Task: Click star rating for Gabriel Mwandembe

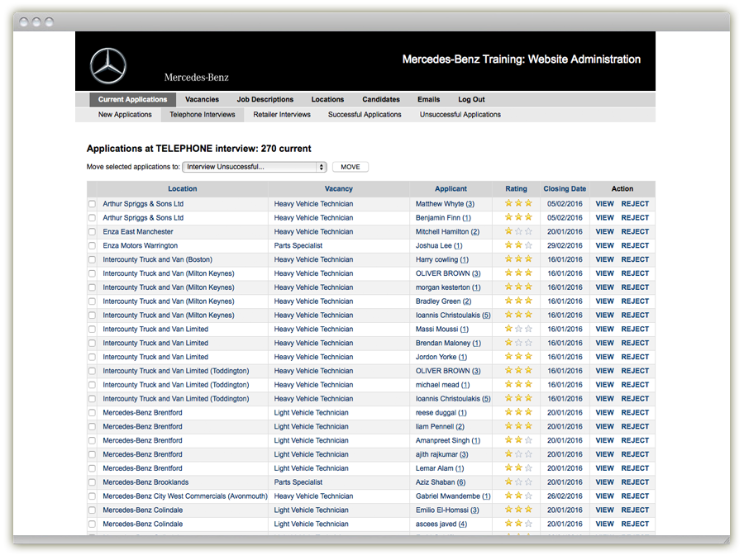Action: [517, 496]
